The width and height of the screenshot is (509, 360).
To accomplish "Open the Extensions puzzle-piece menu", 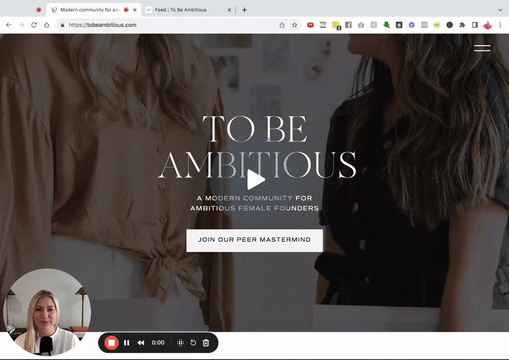I will click(x=462, y=25).
